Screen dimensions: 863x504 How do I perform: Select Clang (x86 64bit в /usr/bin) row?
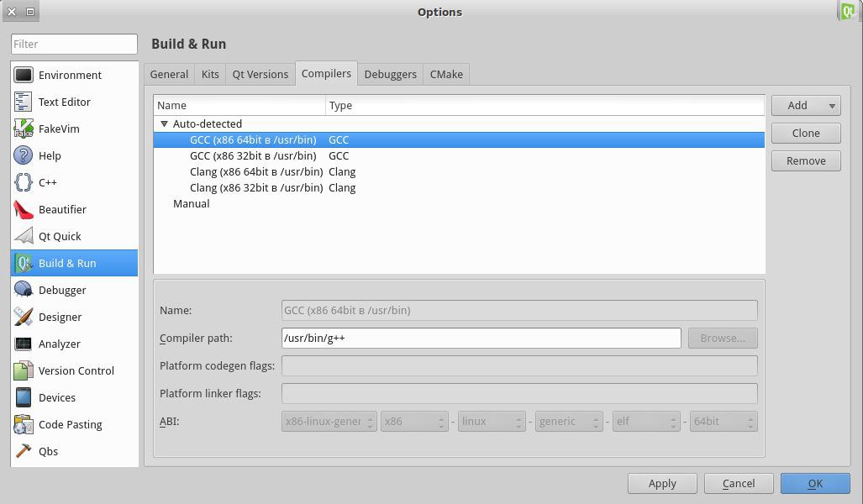click(x=459, y=171)
